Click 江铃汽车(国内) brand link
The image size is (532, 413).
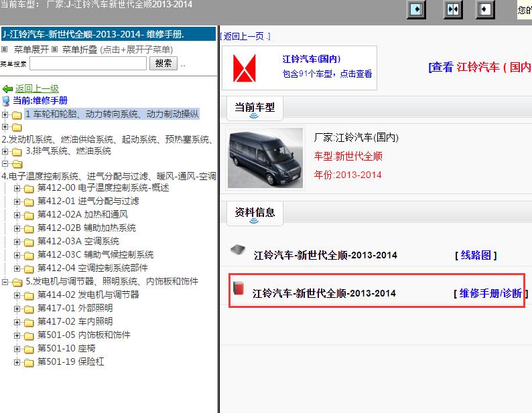(x=311, y=59)
